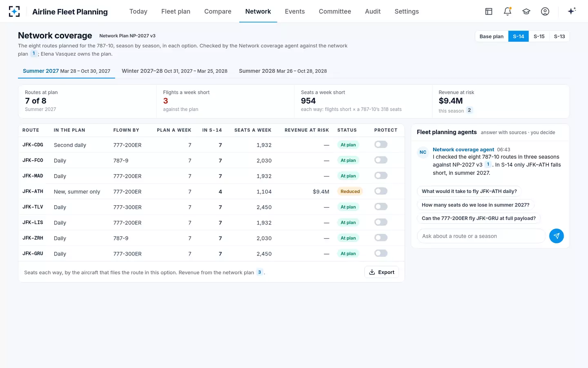This screenshot has height=368, width=588.
Task: Open the Compare section
Action: click(218, 11)
